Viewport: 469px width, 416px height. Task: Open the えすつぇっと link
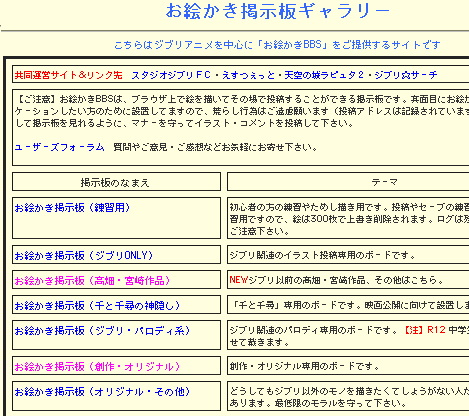click(x=248, y=75)
